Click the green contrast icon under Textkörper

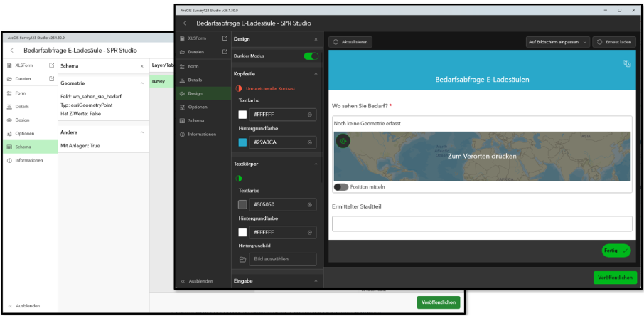point(239,179)
